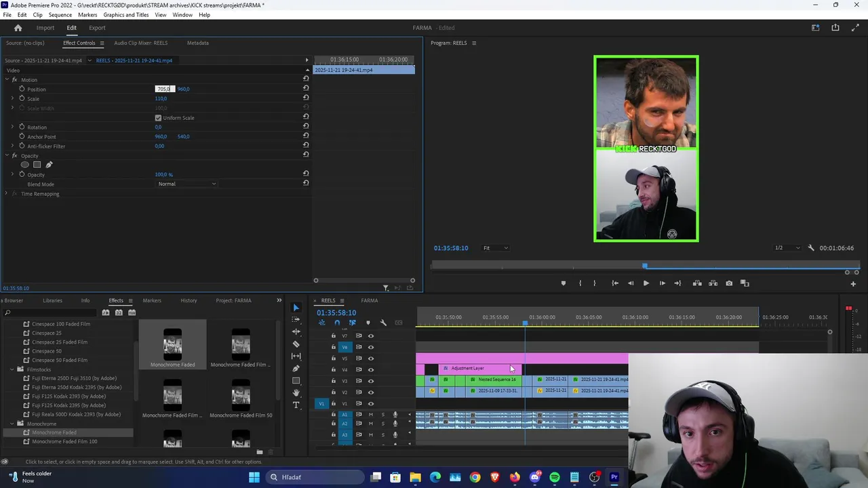Create a free-draw bezier opacity mask
This screenshot has width=868, height=488.
(49, 165)
